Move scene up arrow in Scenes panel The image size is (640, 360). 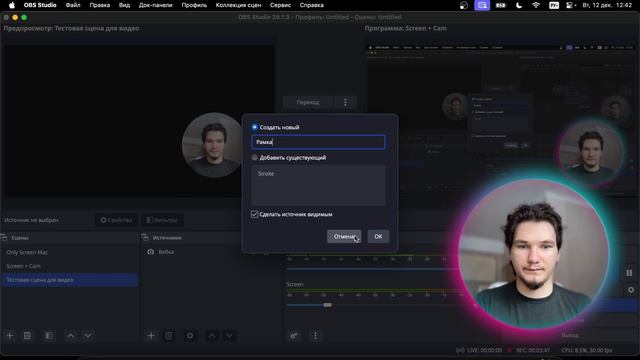(71, 336)
